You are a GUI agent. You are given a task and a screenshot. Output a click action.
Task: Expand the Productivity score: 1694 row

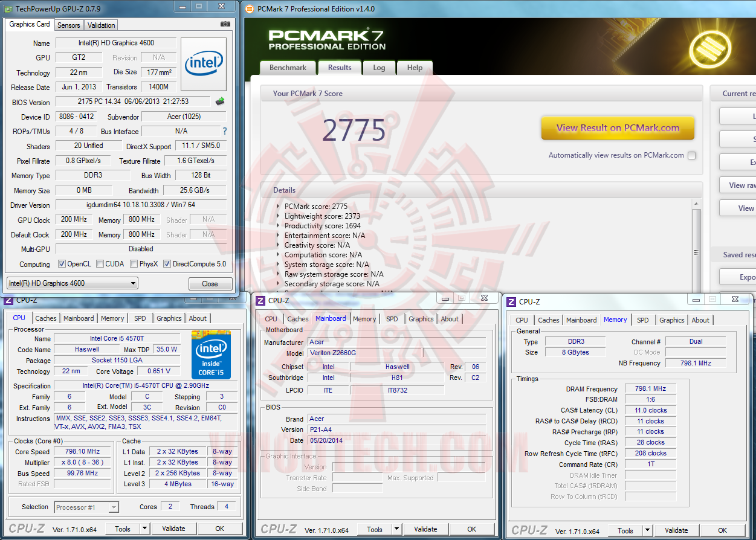tap(278, 226)
